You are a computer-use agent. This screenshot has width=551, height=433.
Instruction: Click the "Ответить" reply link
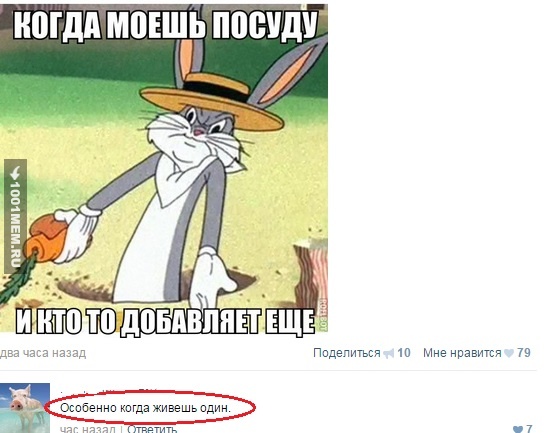tap(152, 429)
